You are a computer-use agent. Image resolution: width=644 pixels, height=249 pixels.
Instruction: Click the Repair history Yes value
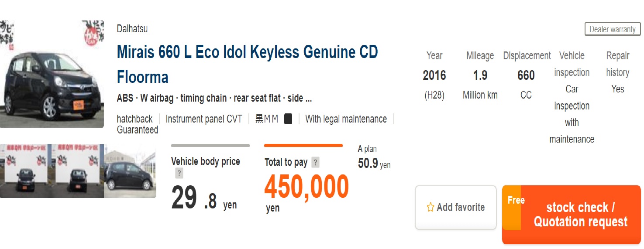(617, 89)
